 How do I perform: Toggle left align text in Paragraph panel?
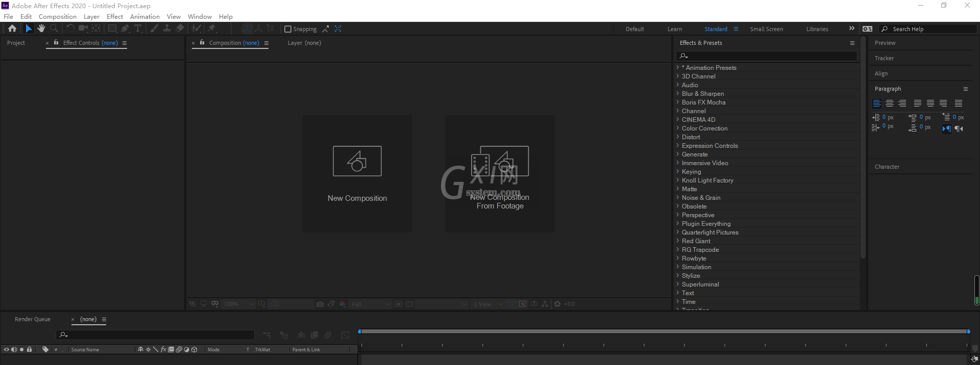tap(877, 103)
